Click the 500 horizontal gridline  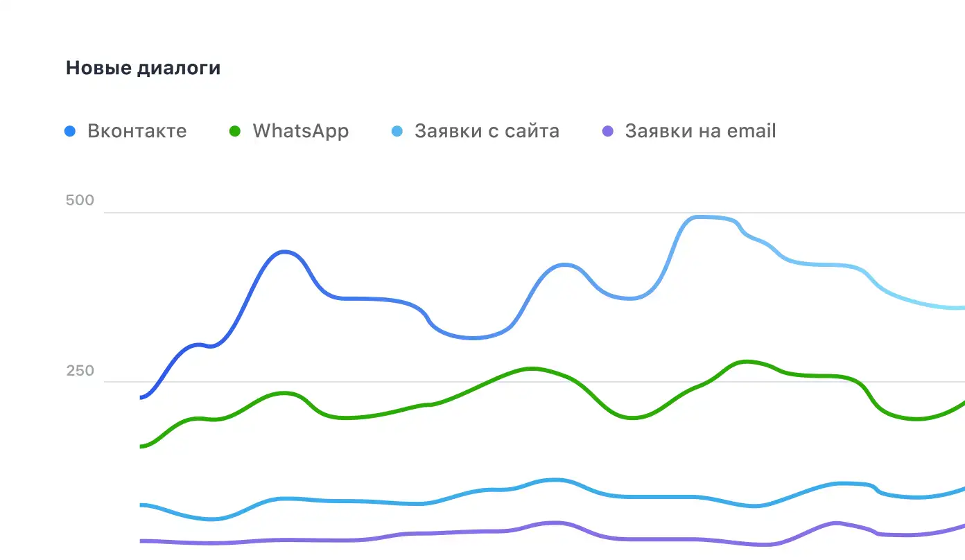pyautogui.click(x=485, y=213)
